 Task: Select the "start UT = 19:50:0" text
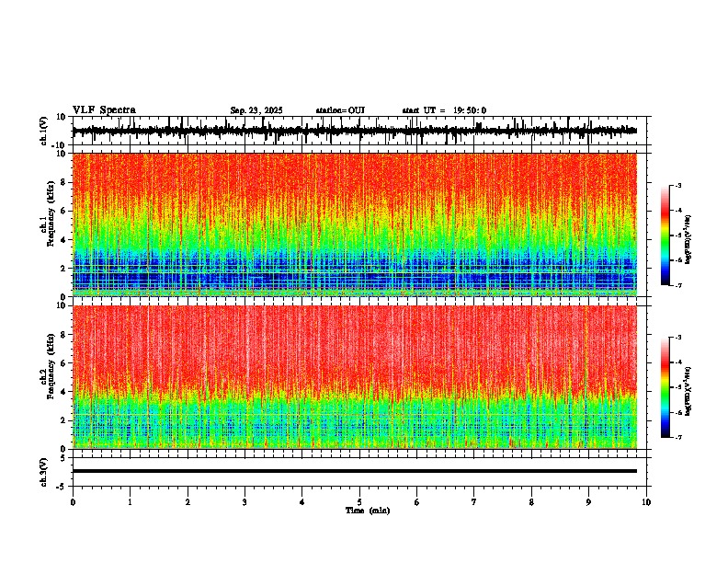pos(444,110)
